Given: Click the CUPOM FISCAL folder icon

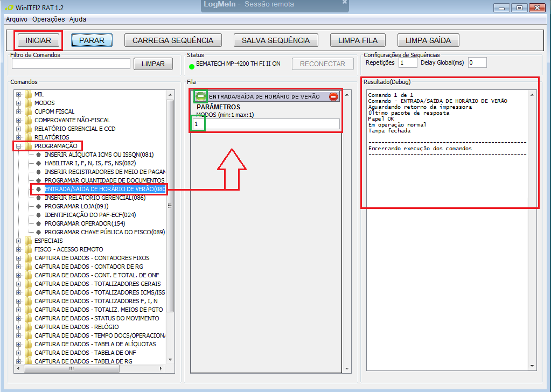Looking at the screenshot, I should [x=28, y=111].
